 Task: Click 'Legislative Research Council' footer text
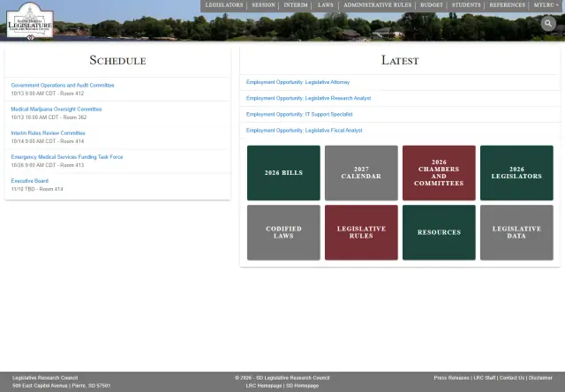pos(45,378)
